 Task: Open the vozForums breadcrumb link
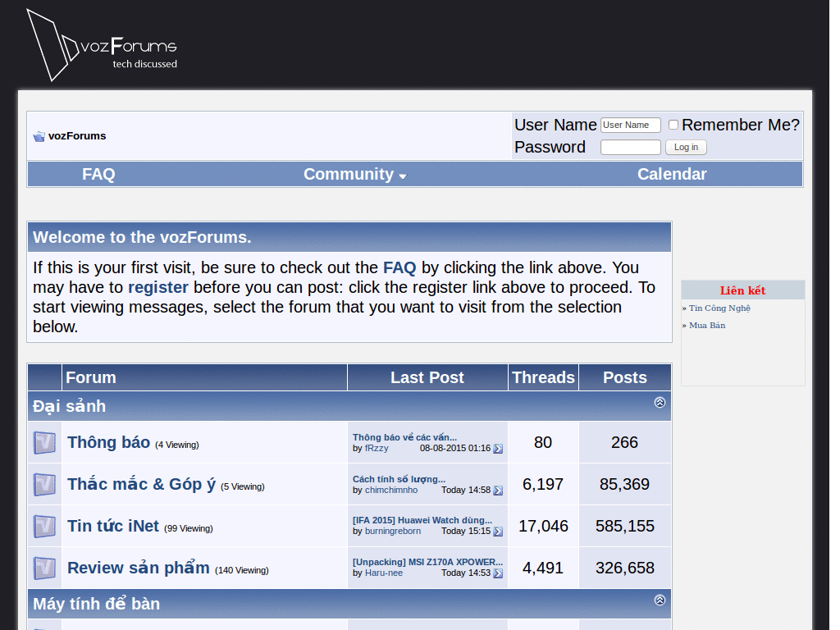click(x=77, y=136)
